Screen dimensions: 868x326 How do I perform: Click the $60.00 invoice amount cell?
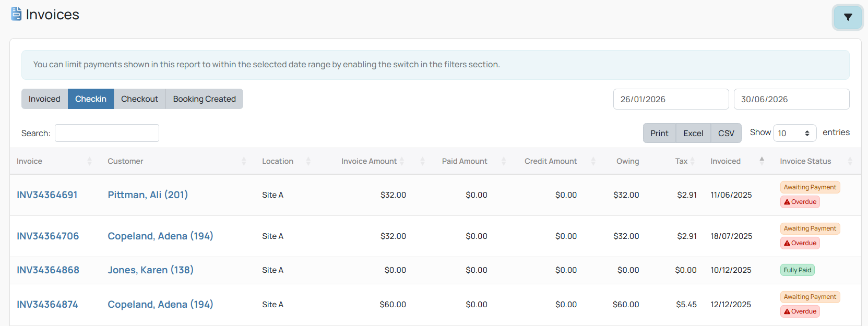coord(393,305)
